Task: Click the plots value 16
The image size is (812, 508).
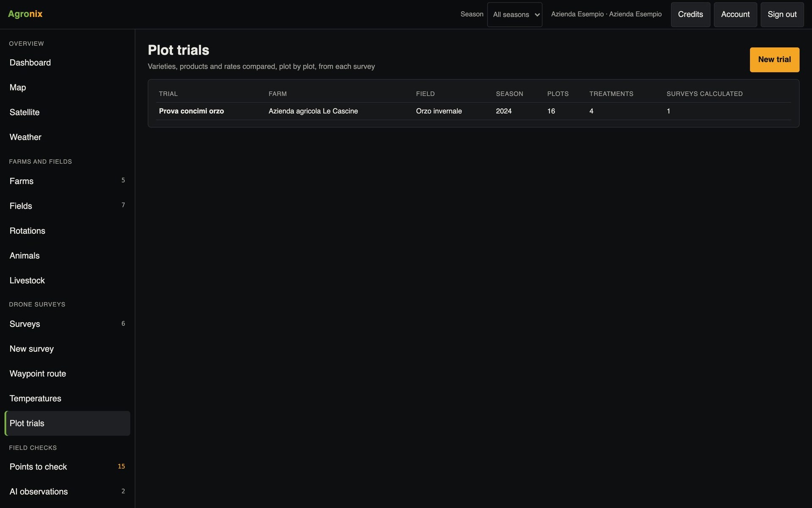Action: click(x=551, y=111)
